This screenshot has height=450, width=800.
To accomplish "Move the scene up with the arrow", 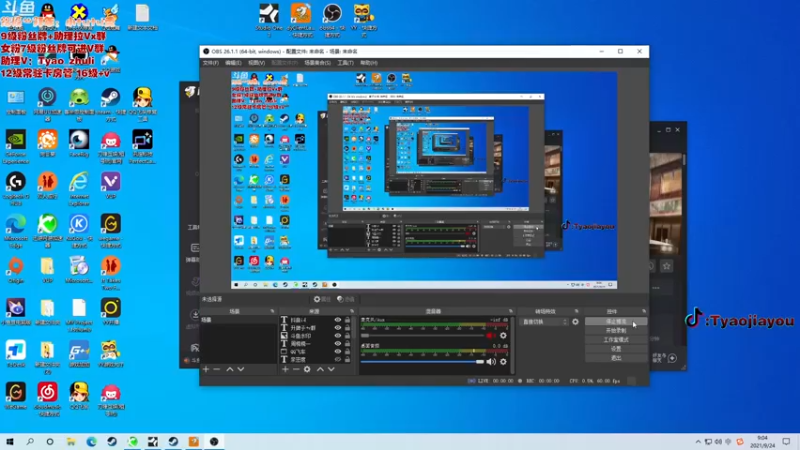I will pos(230,369).
